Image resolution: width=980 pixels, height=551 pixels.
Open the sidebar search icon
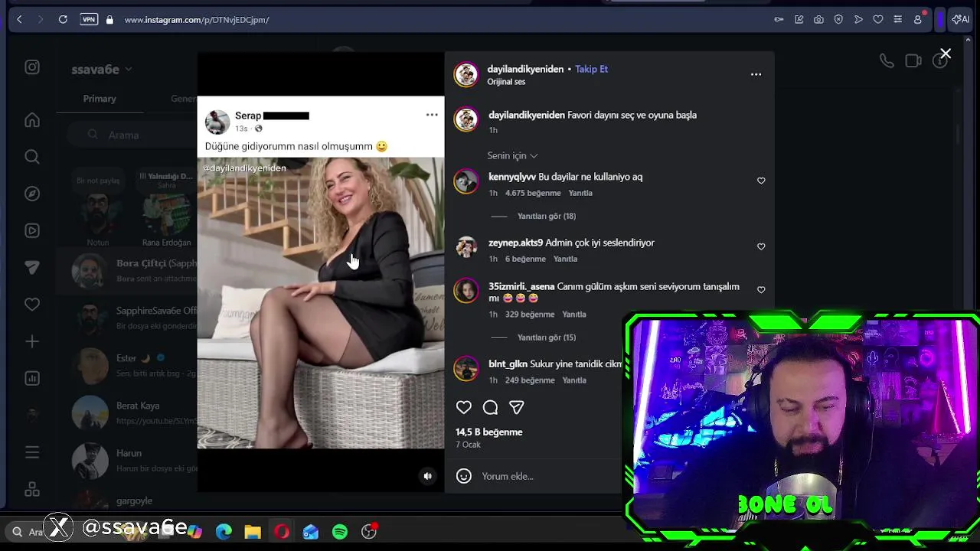32,157
